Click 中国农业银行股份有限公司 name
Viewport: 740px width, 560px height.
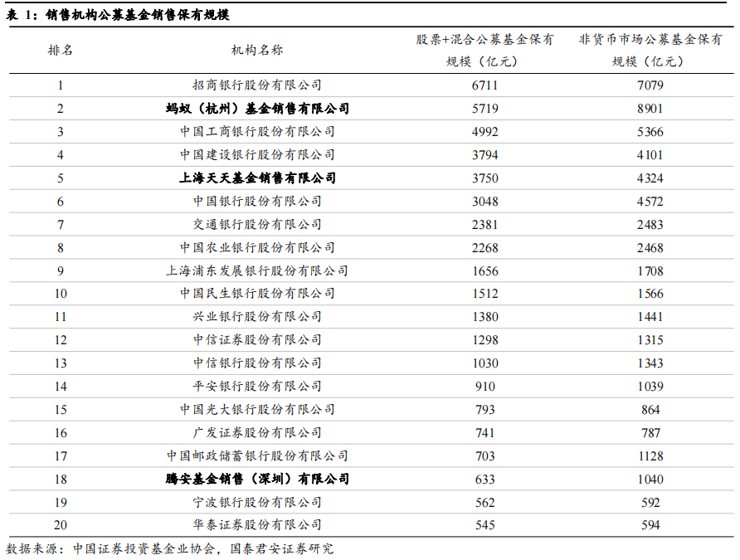point(257,247)
